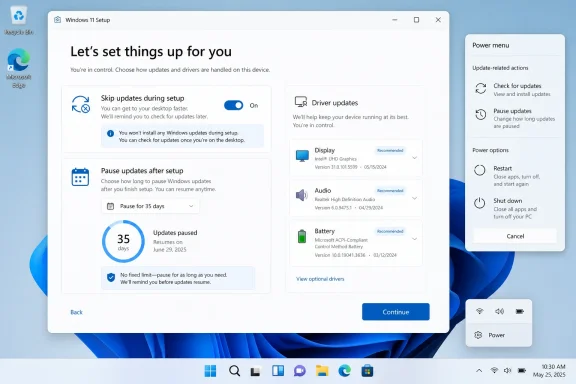The height and width of the screenshot is (384, 576).
Task: Toggle Skip updates during setup switch
Action: (x=234, y=105)
